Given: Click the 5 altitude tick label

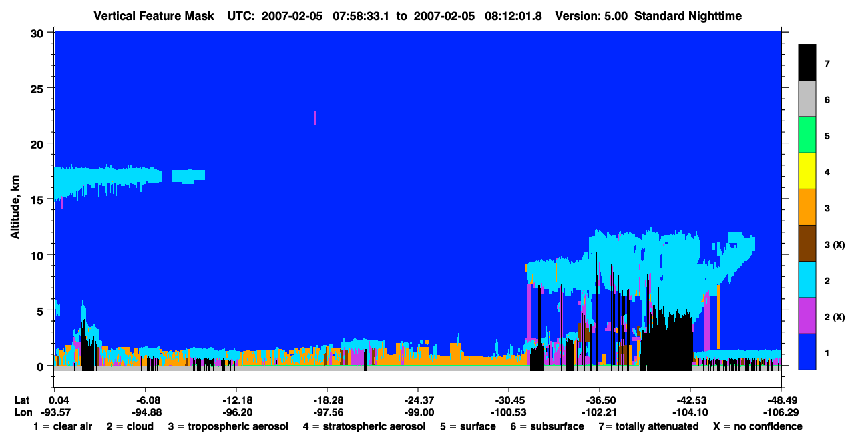Looking at the screenshot, I should click(x=41, y=310).
